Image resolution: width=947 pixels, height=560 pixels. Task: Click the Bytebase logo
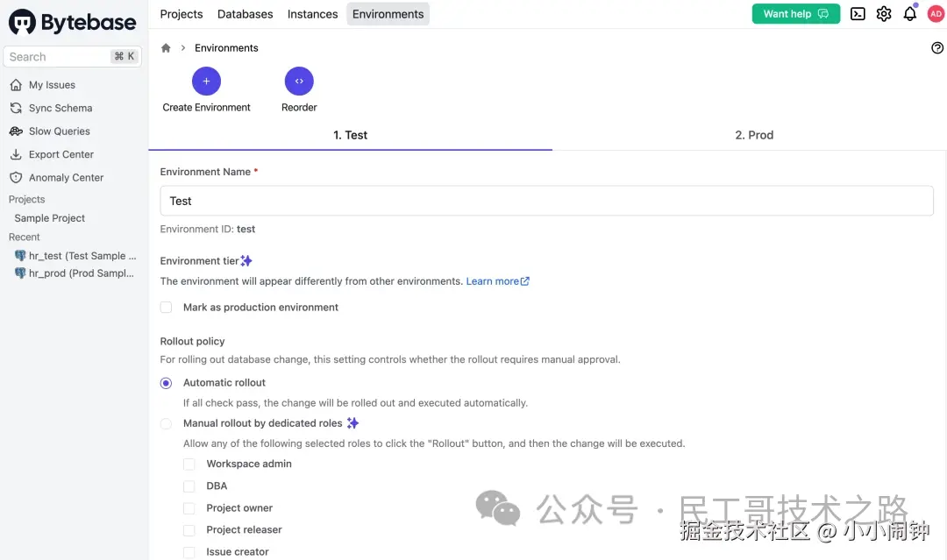pyautogui.click(x=73, y=23)
